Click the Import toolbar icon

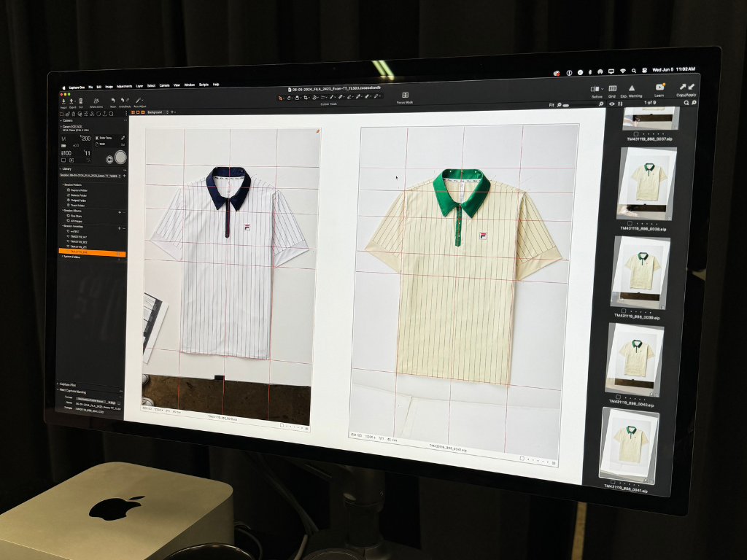point(63,101)
